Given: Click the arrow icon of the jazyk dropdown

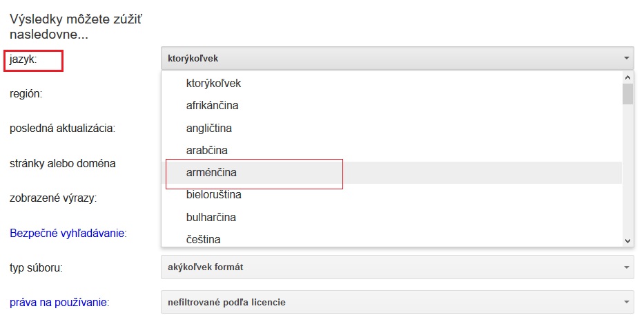Looking at the screenshot, I should pos(626,59).
